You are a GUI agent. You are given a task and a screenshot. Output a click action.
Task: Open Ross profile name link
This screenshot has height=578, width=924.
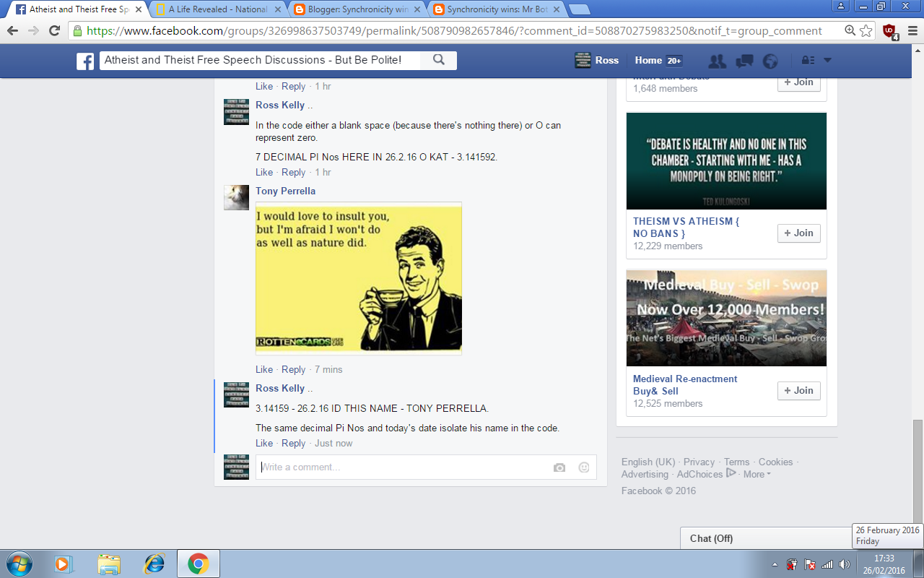pos(607,61)
